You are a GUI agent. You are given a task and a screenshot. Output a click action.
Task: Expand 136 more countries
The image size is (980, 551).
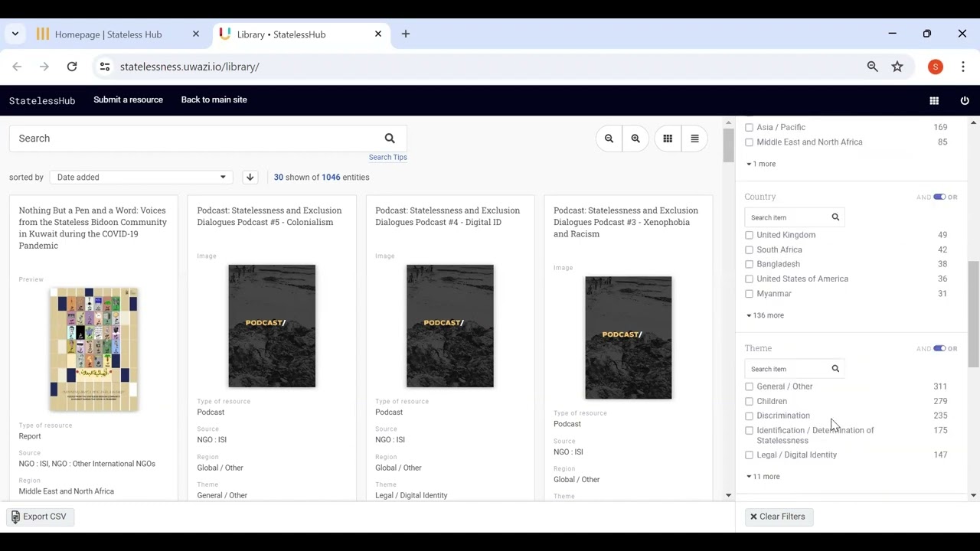(765, 315)
